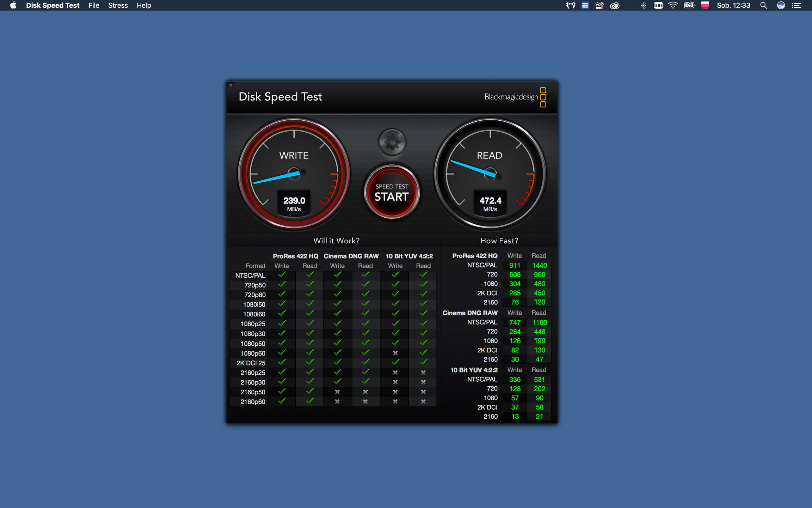Click 2160p30 Cinema DNG Read check mark
The image size is (812, 508).
click(365, 382)
